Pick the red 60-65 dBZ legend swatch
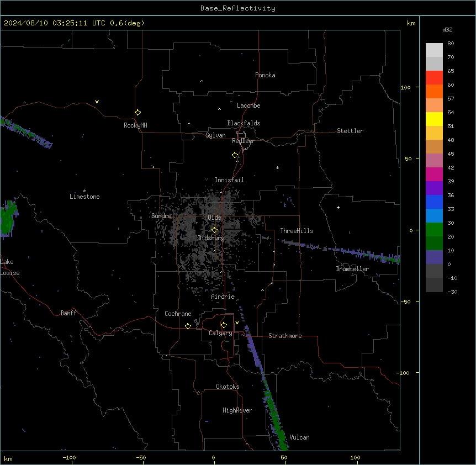Viewport: 476px width, 465px height. pos(434,78)
